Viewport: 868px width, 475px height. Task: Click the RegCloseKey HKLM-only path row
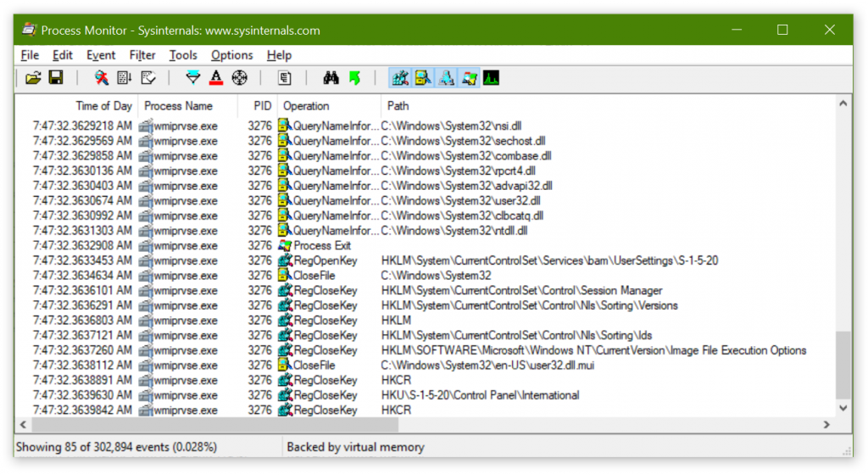(x=425, y=320)
